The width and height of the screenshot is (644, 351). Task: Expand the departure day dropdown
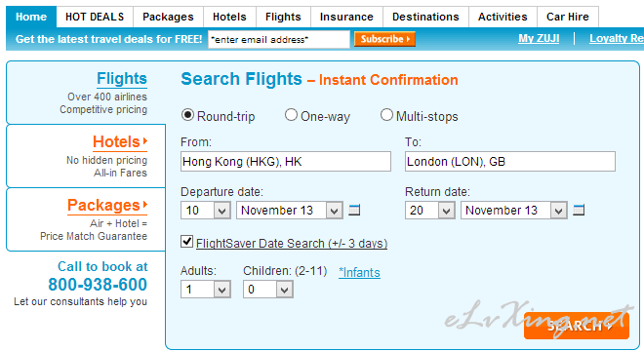click(x=205, y=211)
